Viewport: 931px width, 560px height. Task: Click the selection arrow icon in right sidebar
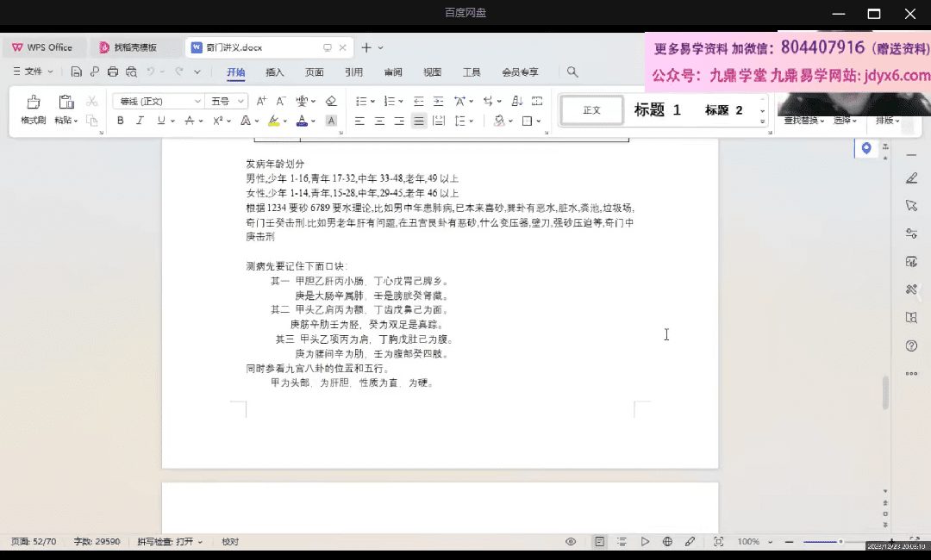[911, 205]
